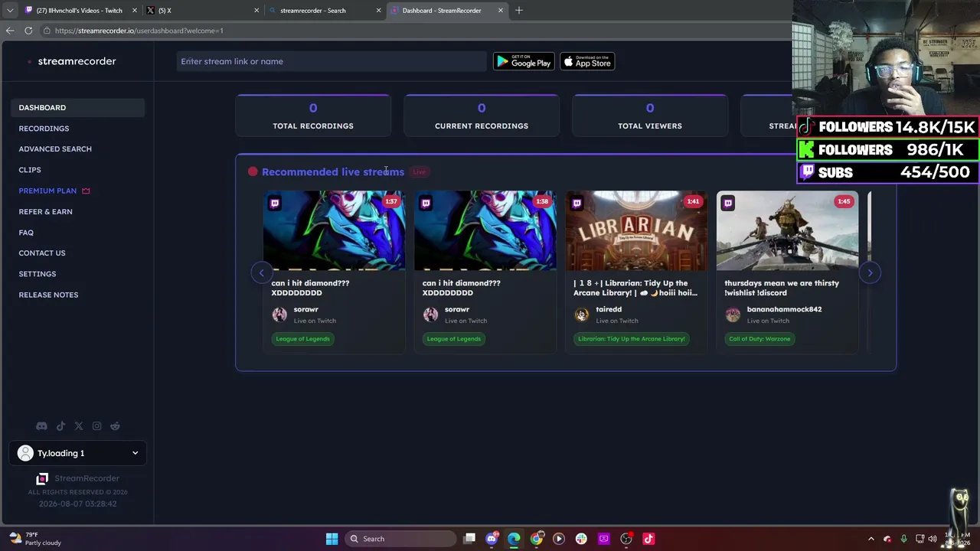
Task: Open the TikTok social link icon
Action: pos(60,426)
